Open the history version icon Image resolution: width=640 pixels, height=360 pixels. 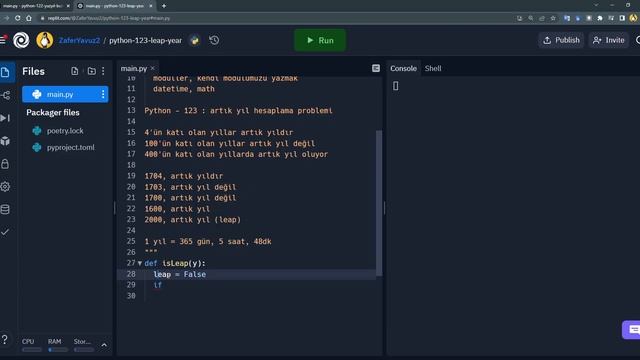click(x=214, y=40)
